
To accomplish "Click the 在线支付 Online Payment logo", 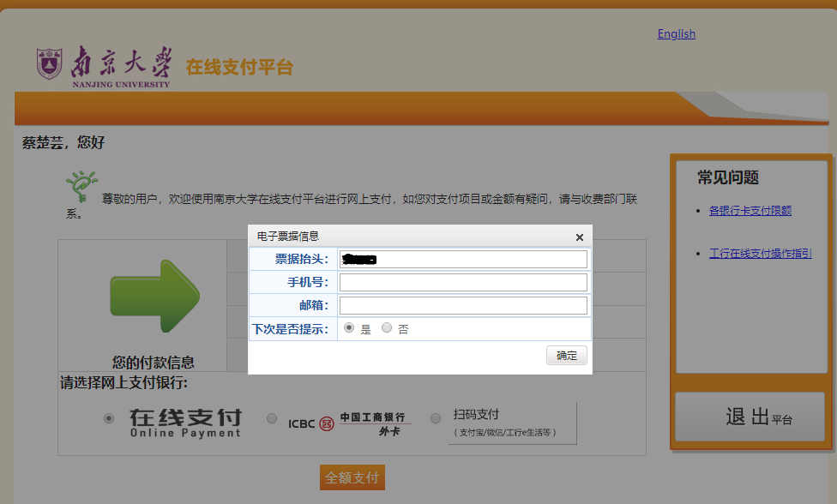I will pos(185,422).
